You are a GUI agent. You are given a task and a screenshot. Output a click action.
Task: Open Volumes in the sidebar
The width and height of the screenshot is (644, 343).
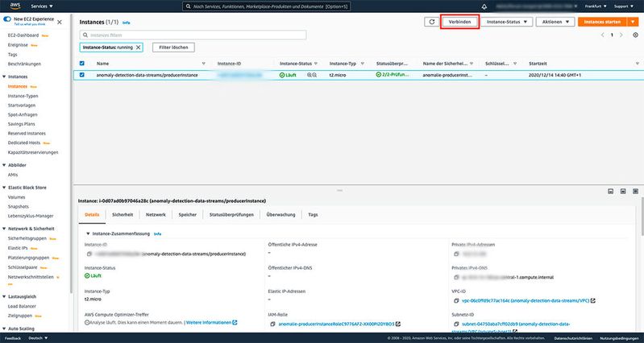click(x=16, y=197)
